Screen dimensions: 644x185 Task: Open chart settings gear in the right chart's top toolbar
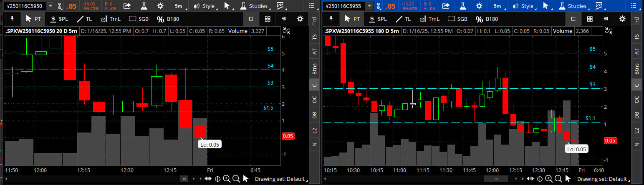point(479,6)
